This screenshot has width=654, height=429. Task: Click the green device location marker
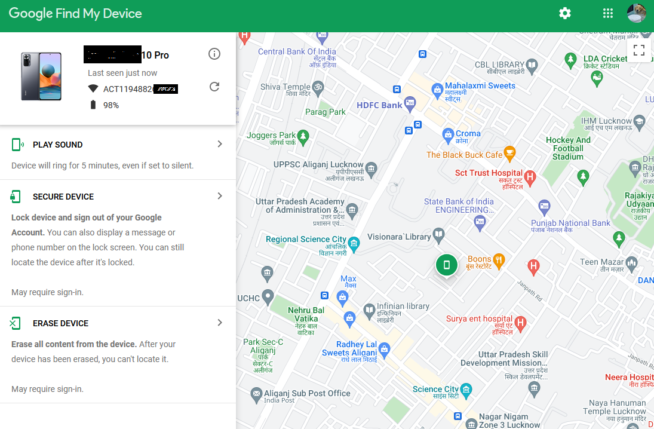[446, 265]
